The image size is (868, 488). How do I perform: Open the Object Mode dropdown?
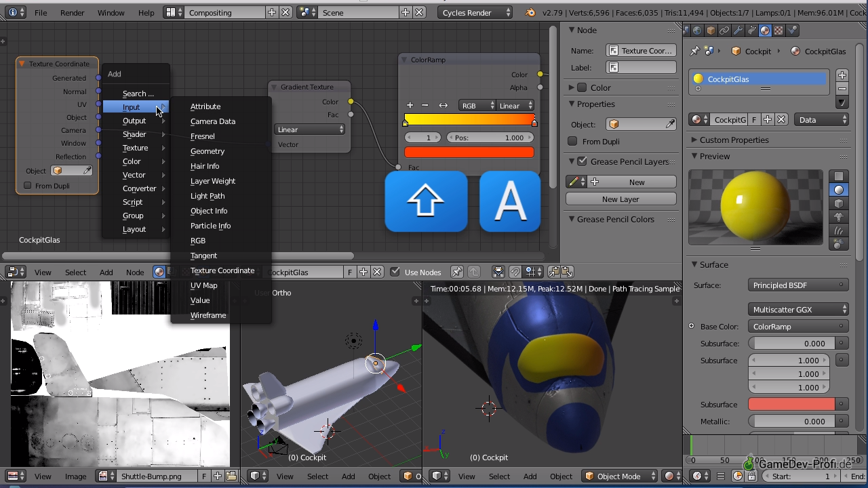pos(620,476)
